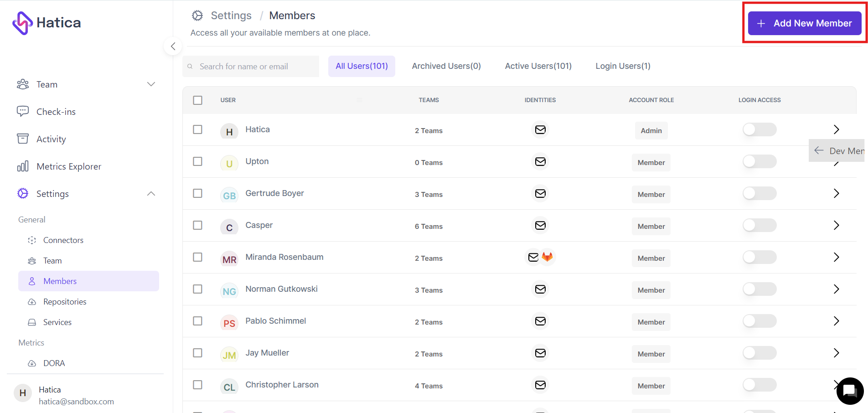Click the Check-ins speech bubble icon

(23, 111)
